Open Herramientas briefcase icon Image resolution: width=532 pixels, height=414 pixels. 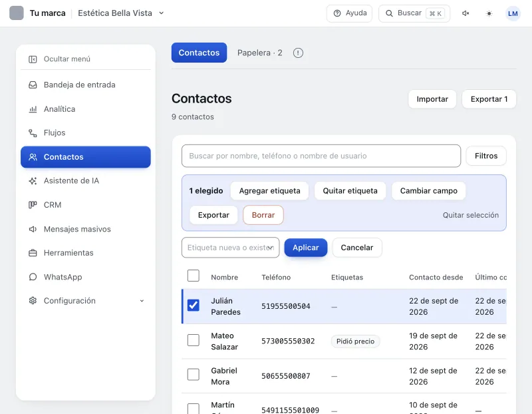(x=33, y=253)
